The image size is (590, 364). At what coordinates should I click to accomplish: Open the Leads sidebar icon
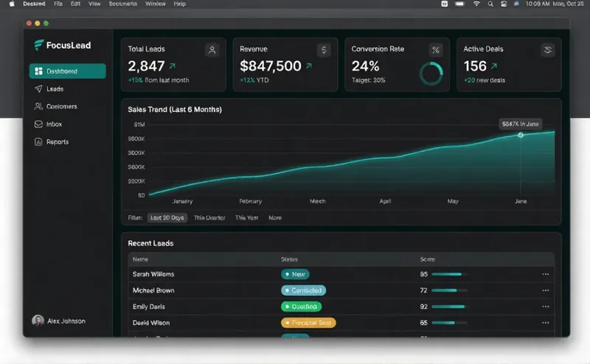tap(38, 88)
